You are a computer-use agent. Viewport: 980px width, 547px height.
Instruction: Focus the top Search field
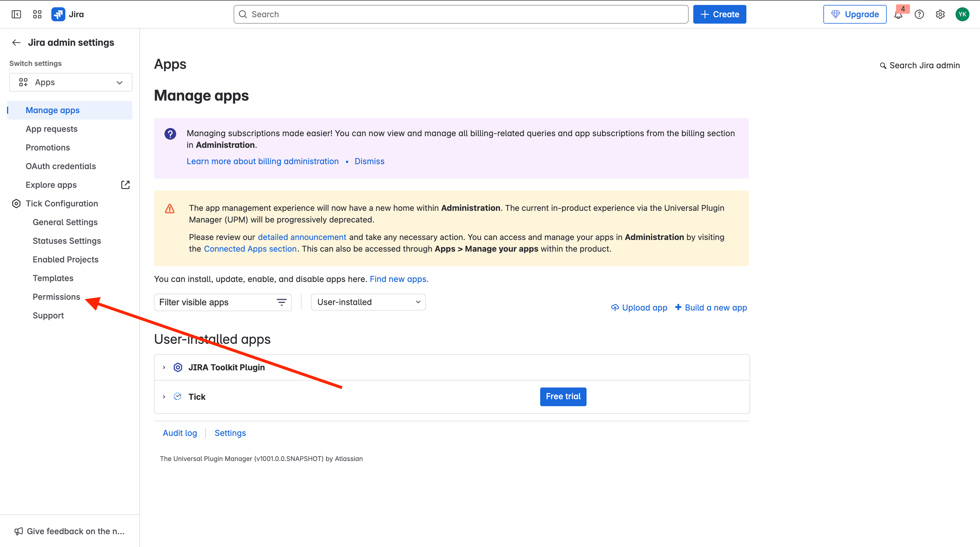(x=461, y=15)
